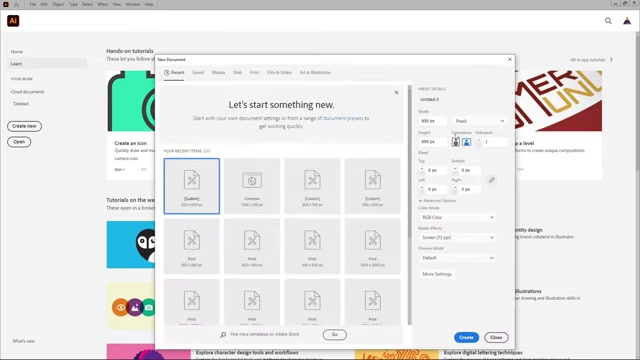640x360 pixels.
Task: Open the Preview Mode Default dropdown
Action: coord(457,258)
